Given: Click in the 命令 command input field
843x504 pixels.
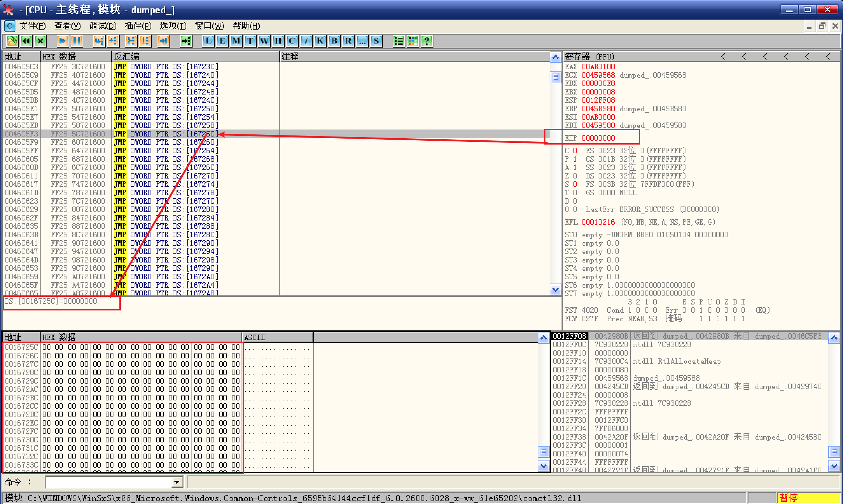Looking at the screenshot, I should tap(109, 482).
